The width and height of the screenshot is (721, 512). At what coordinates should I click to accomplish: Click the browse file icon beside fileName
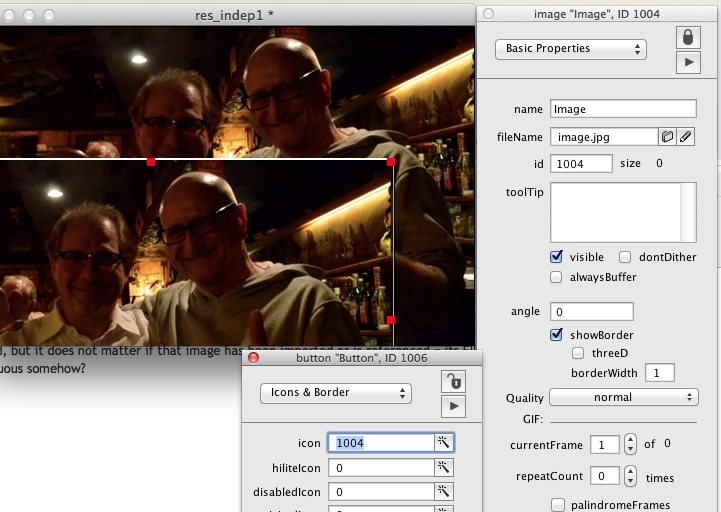[667, 136]
